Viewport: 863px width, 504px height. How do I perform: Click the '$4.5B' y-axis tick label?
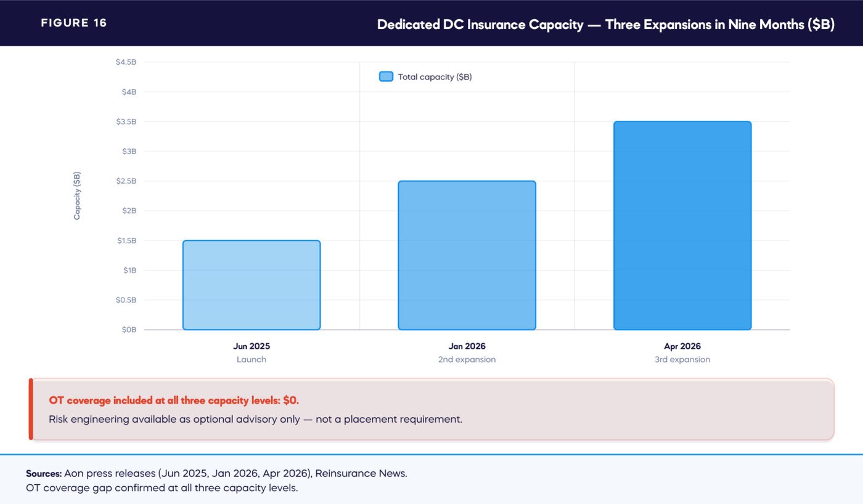coord(126,62)
